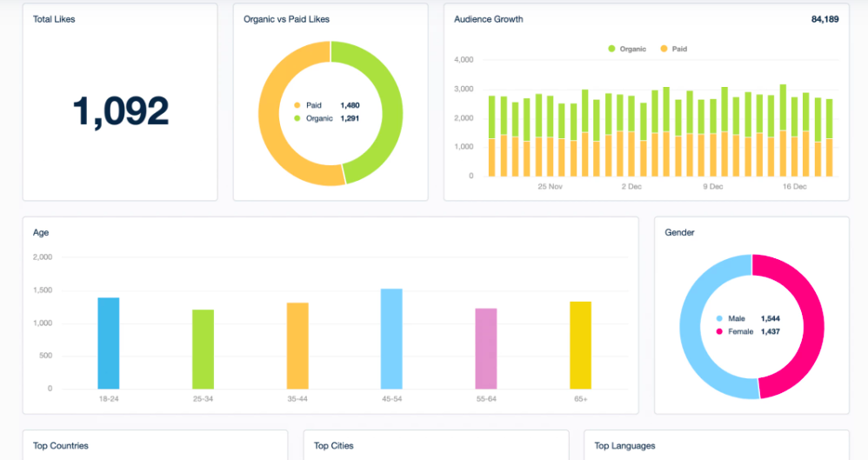Image resolution: width=868 pixels, height=460 pixels.
Task: Click the Gender chart title
Action: coord(679,232)
